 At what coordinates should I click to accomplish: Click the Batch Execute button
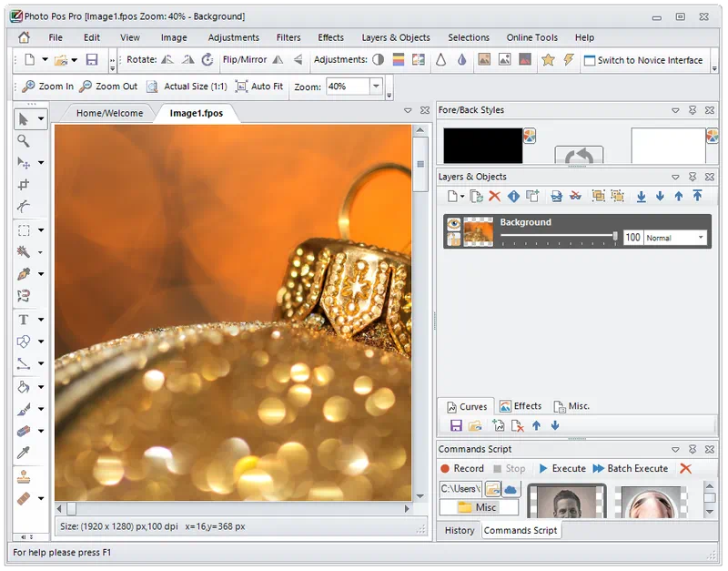tap(631, 468)
